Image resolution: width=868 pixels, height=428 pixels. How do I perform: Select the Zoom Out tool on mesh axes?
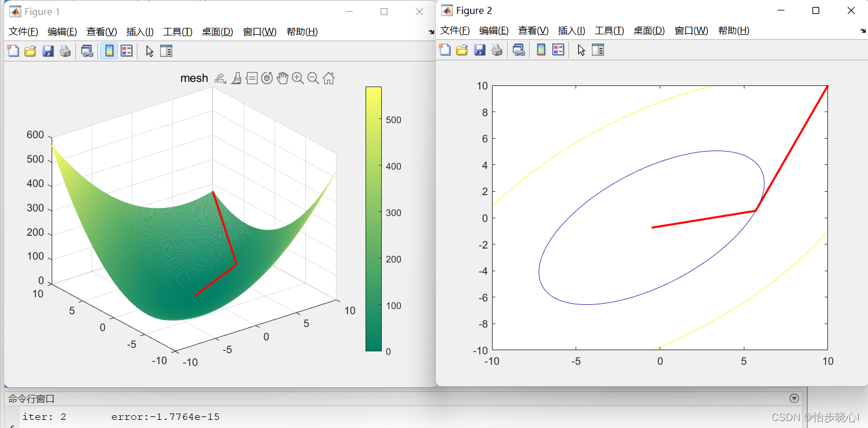tap(313, 78)
